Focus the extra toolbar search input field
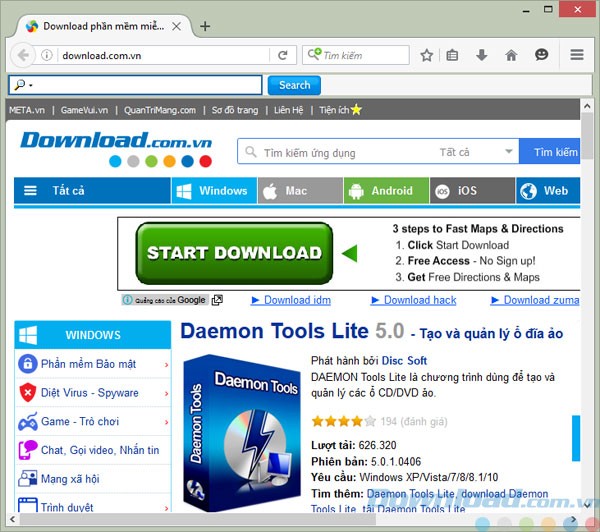 [x=135, y=85]
